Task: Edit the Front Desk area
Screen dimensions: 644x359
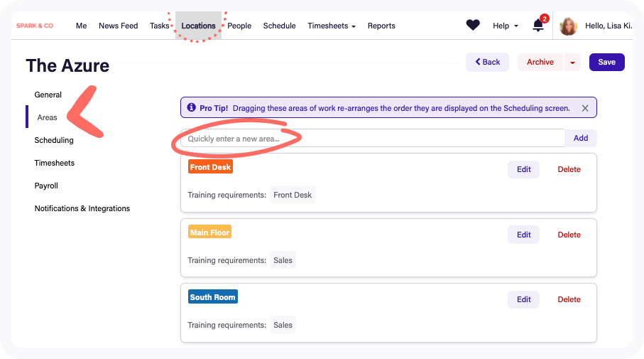Action: pyautogui.click(x=523, y=169)
